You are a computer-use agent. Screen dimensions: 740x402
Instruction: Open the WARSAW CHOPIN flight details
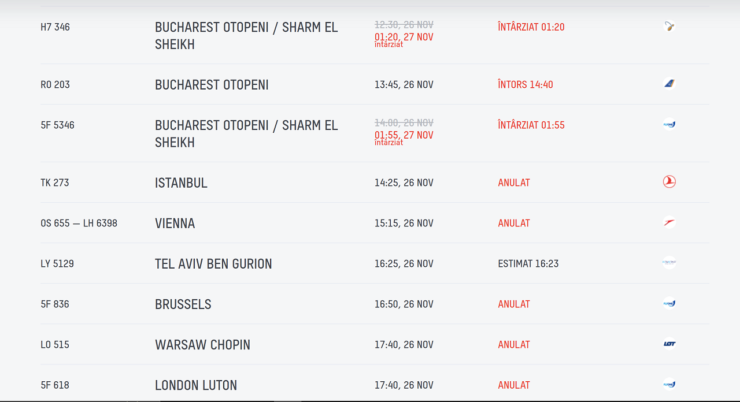(202, 345)
